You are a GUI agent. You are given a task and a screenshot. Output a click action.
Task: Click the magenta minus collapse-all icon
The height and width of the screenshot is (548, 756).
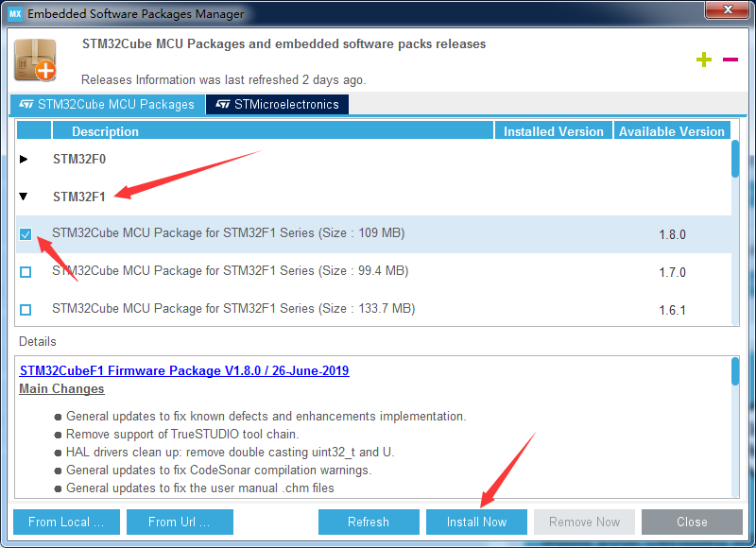(730, 60)
